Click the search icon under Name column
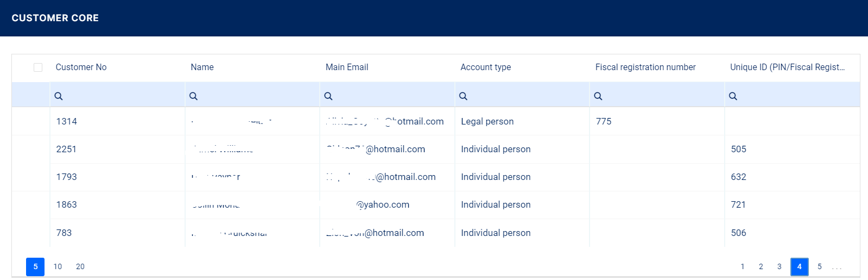The image size is (868, 280). tap(193, 96)
